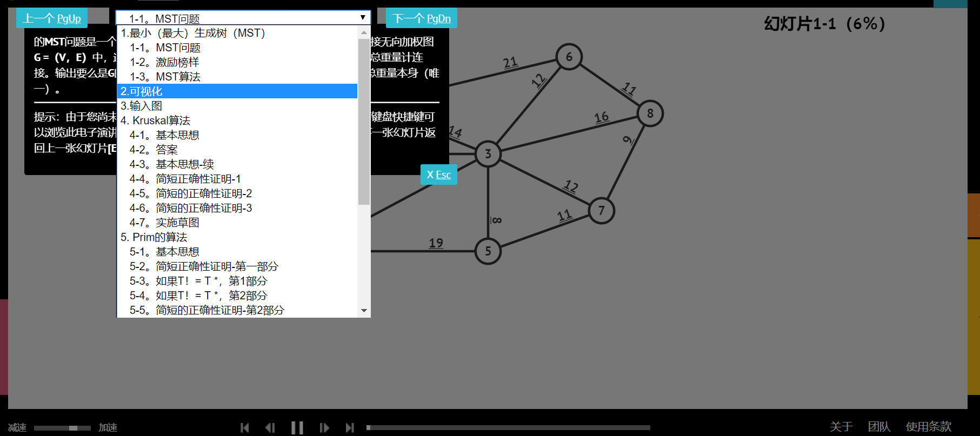This screenshot has width=980, height=436.
Task: Open the 团队 team link
Action: point(879,426)
